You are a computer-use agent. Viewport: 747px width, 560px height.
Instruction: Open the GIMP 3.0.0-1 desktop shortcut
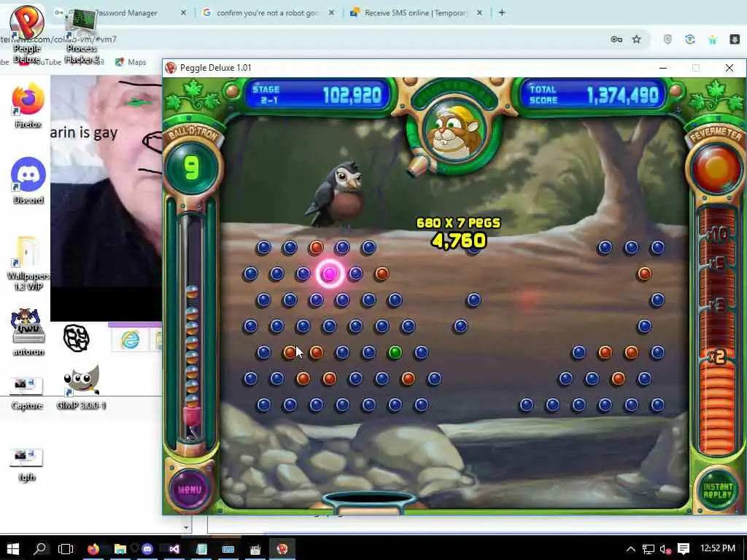81,386
